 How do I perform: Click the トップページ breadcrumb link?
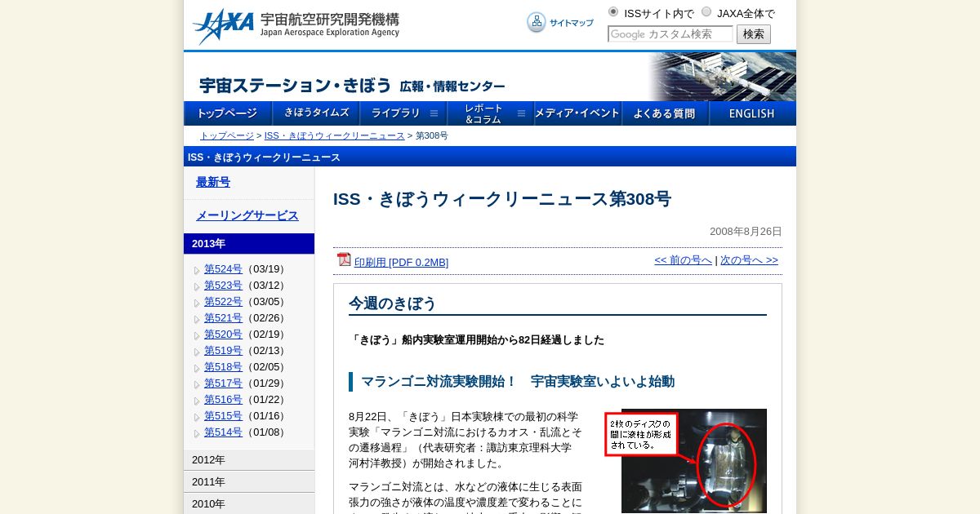point(227,135)
